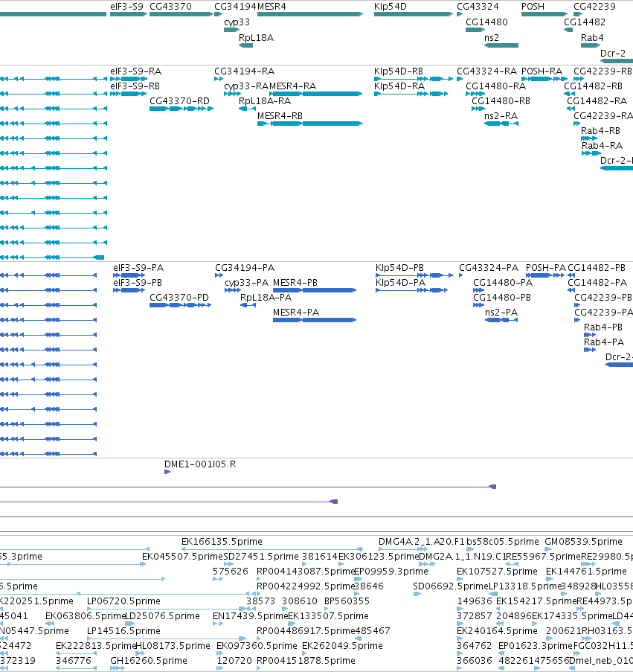
Task: Select protein RpL18A-PA
Action: [248, 305]
